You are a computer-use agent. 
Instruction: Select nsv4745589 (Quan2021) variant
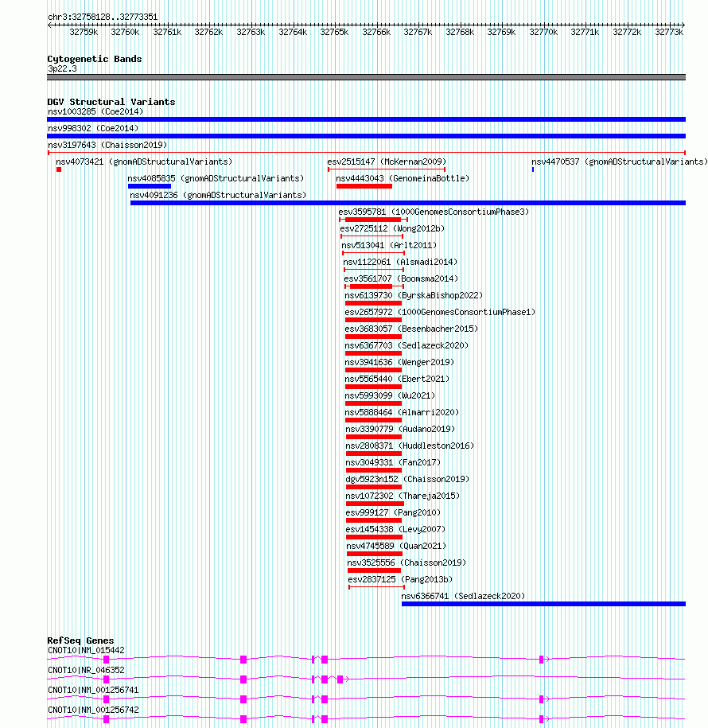[x=396, y=547]
